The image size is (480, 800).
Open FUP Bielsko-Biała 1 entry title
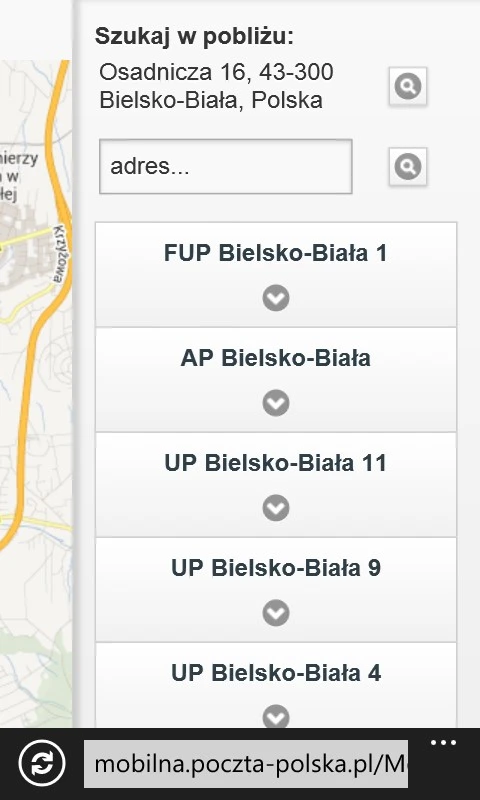(x=275, y=253)
